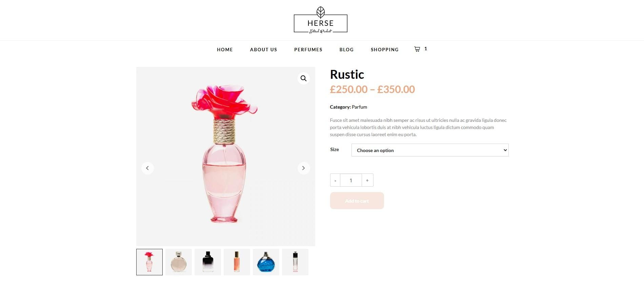This screenshot has width=644, height=294.
Task: Follow the Parfum category link
Action: [x=359, y=107]
